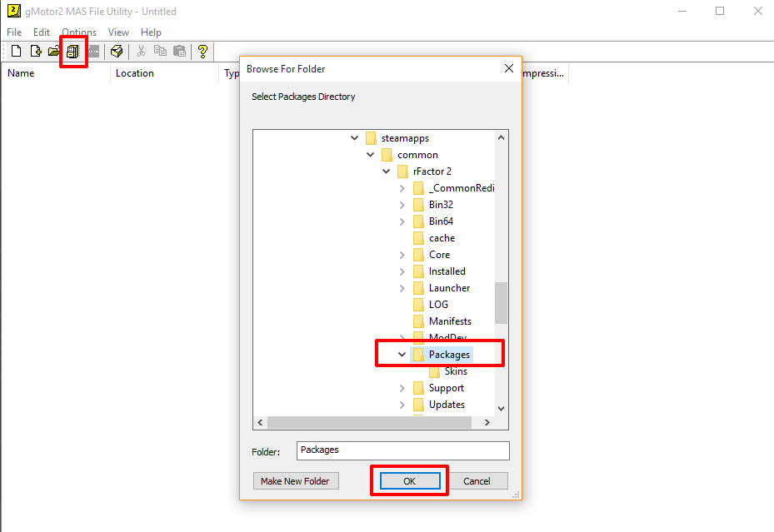Open the Options menu
This screenshot has width=774, height=532.
pos(79,32)
